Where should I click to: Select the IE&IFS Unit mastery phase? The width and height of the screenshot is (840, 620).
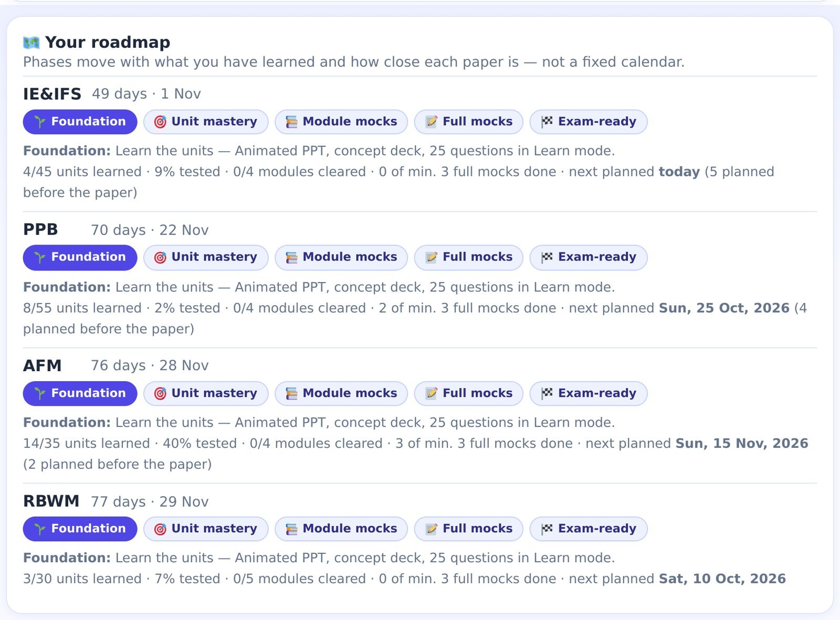pos(206,122)
